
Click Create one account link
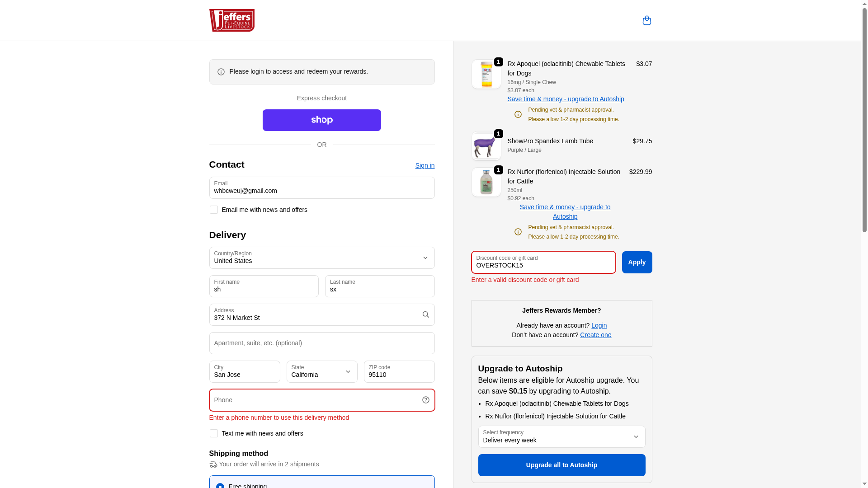pos(595,335)
